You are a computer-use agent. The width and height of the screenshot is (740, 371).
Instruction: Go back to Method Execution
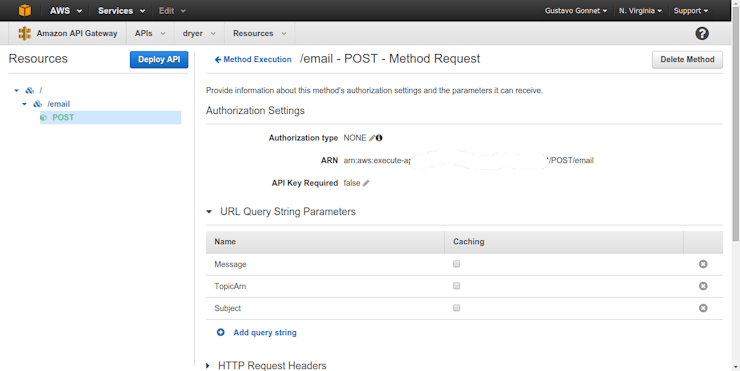tap(253, 59)
